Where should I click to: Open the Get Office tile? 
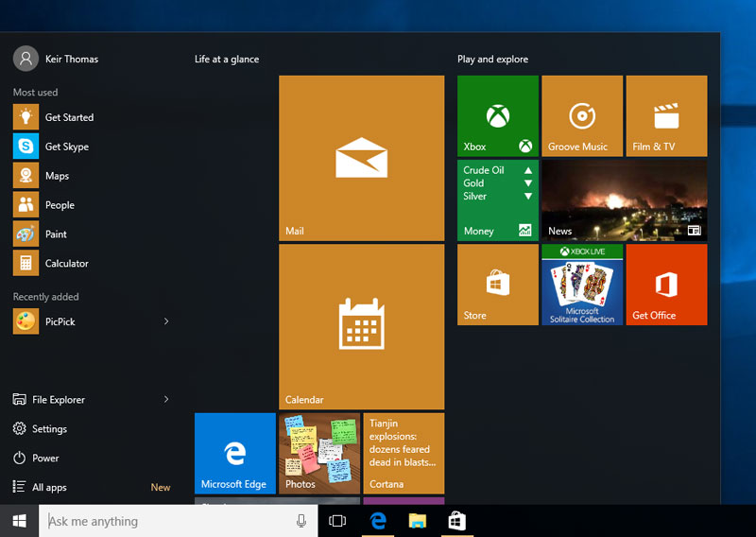tap(666, 285)
